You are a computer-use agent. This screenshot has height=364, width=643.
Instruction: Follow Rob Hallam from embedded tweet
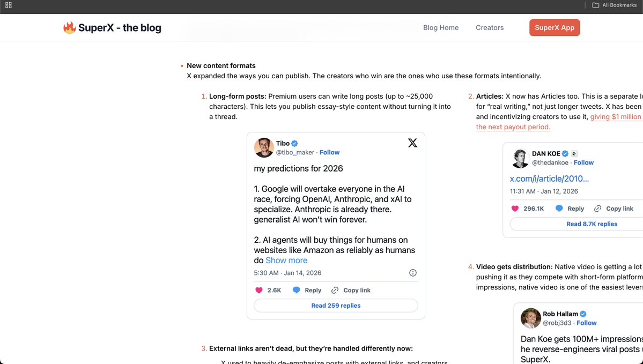click(x=586, y=323)
